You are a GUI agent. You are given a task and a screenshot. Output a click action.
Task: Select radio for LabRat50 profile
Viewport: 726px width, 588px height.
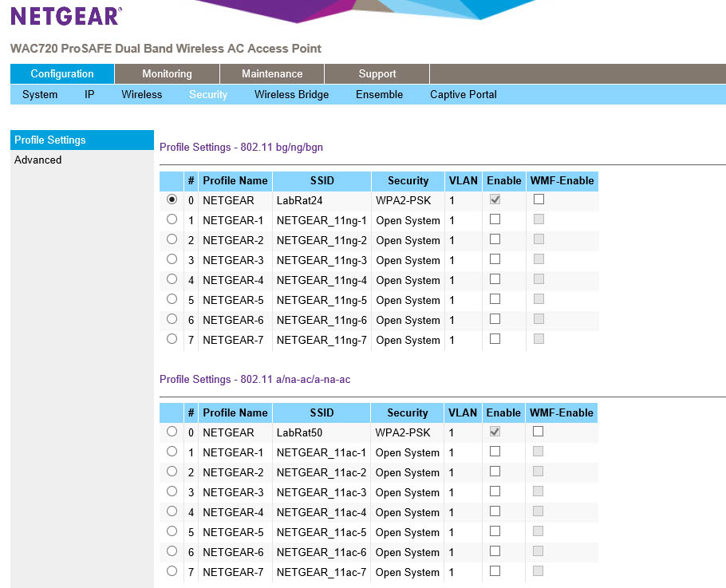(x=172, y=431)
